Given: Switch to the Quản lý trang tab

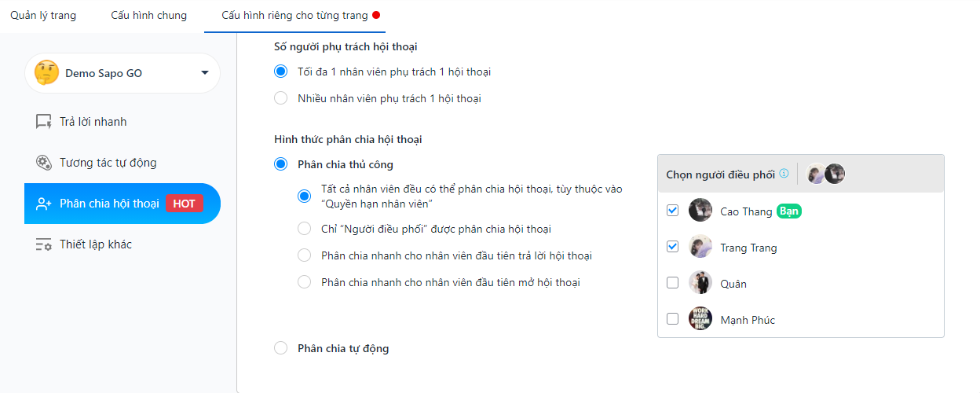Looking at the screenshot, I should (43, 16).
